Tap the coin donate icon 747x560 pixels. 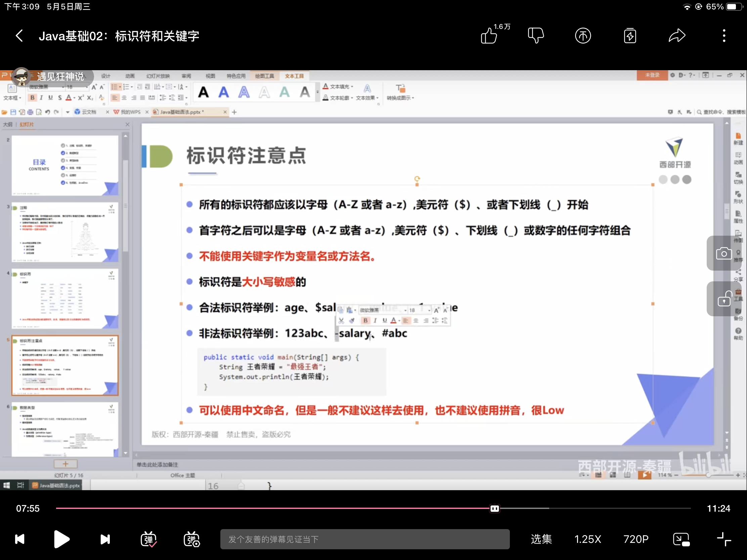coord(583,36)
